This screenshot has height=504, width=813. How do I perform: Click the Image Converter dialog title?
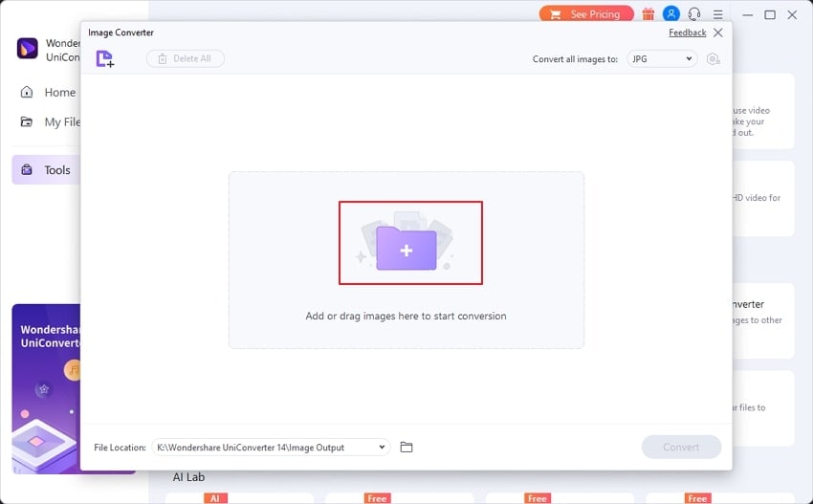tap(121, 33)
